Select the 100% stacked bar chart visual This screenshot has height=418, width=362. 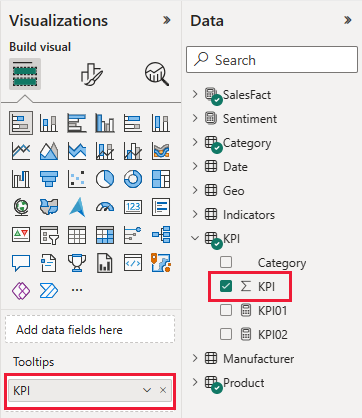tap(133, 123)
